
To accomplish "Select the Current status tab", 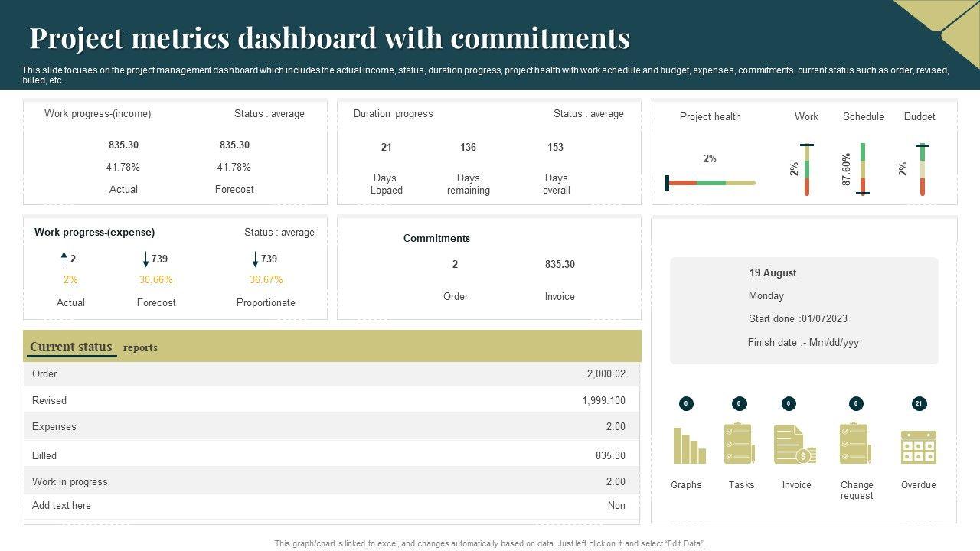I will 71,347.
